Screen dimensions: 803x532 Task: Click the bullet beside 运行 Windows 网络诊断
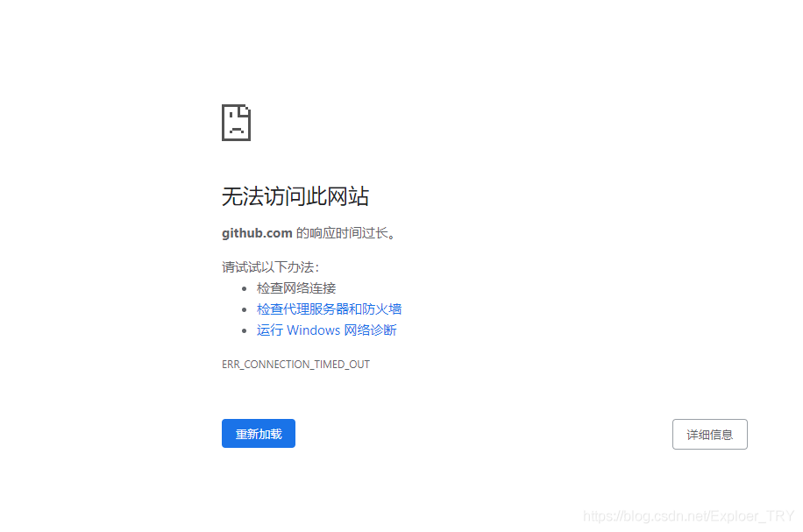coord(245,330)
